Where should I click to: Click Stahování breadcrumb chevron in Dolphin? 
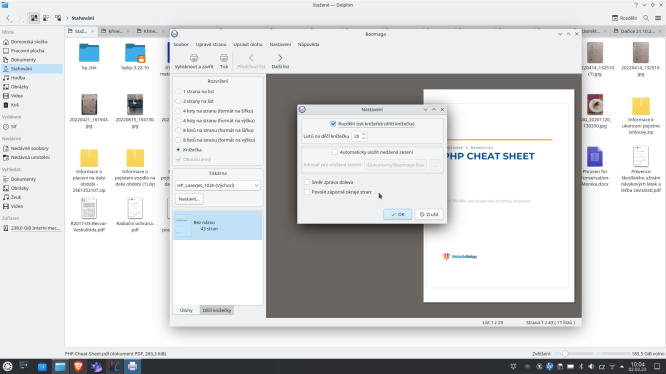coord(67,18)
